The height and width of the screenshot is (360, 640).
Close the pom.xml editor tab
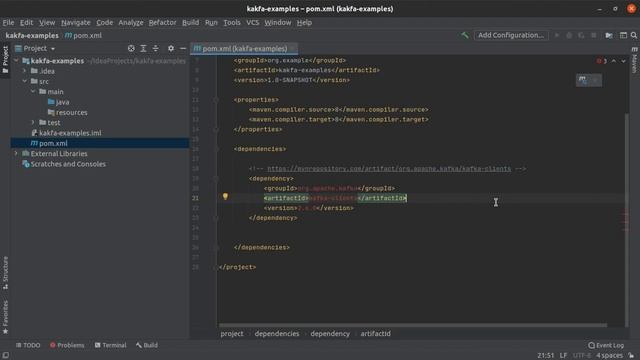[293, 49]
